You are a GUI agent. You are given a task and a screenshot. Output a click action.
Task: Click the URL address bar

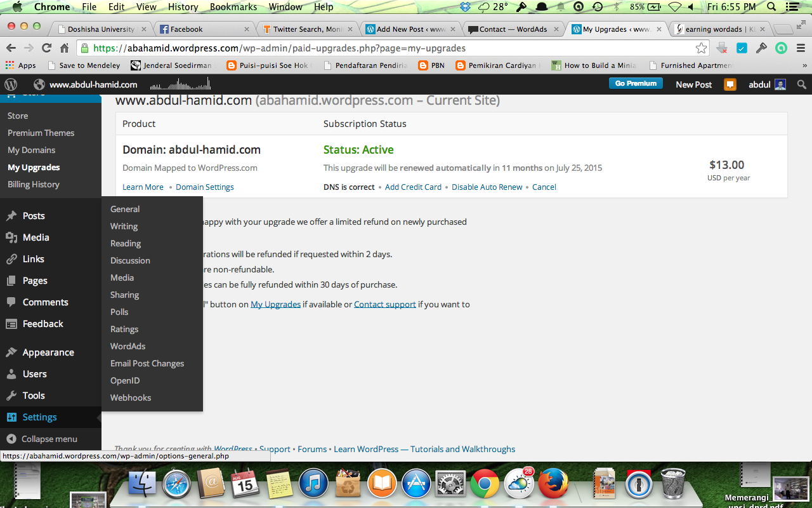(x=381, y=48)
